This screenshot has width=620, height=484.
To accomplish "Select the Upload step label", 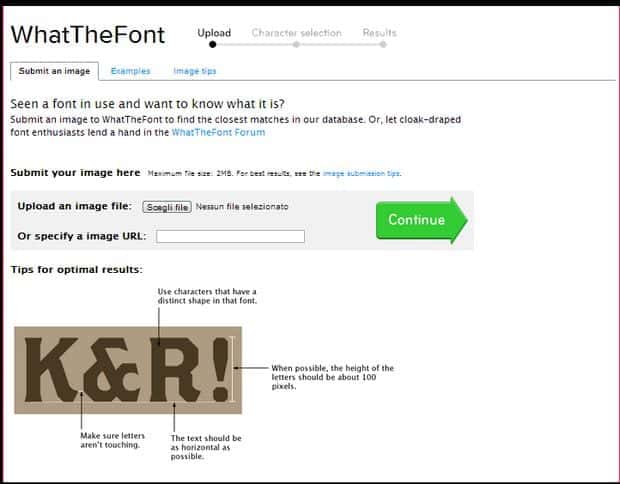I will click(214, 33).
